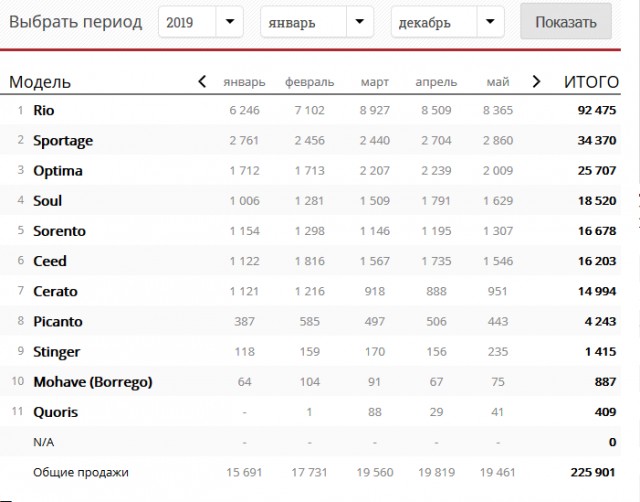640x502 pixels.
Task: Click Ceed February value 1 816
Action: (x=309, y=261)
